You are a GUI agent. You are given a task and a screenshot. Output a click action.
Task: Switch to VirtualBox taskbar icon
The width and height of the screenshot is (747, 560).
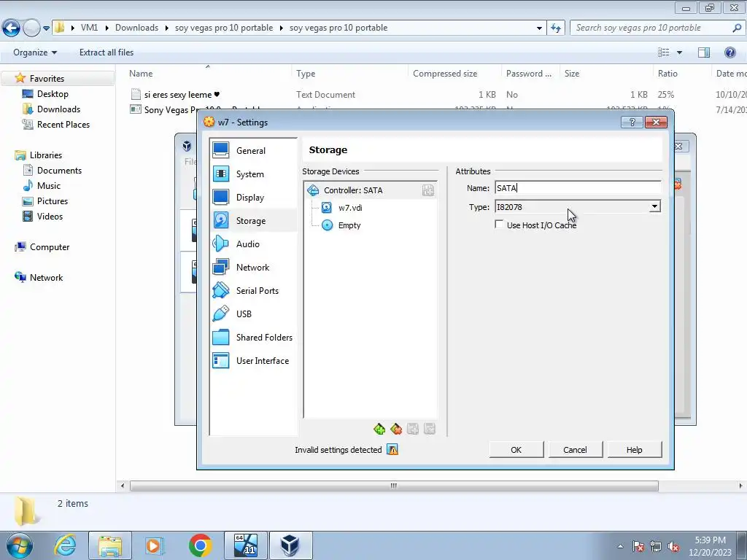(290, 545)
